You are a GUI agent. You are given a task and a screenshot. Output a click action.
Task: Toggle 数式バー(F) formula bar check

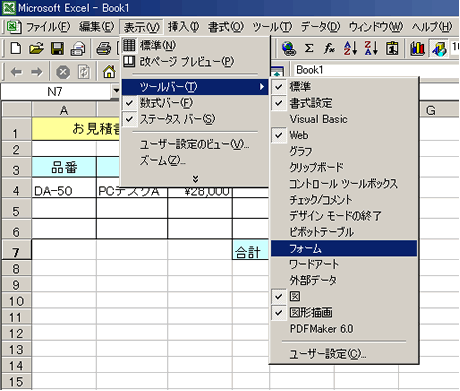[x=194, y=103]
